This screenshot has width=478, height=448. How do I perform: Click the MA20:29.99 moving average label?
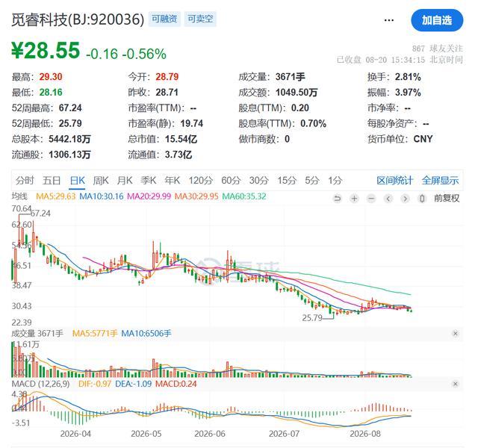point(149,196)
